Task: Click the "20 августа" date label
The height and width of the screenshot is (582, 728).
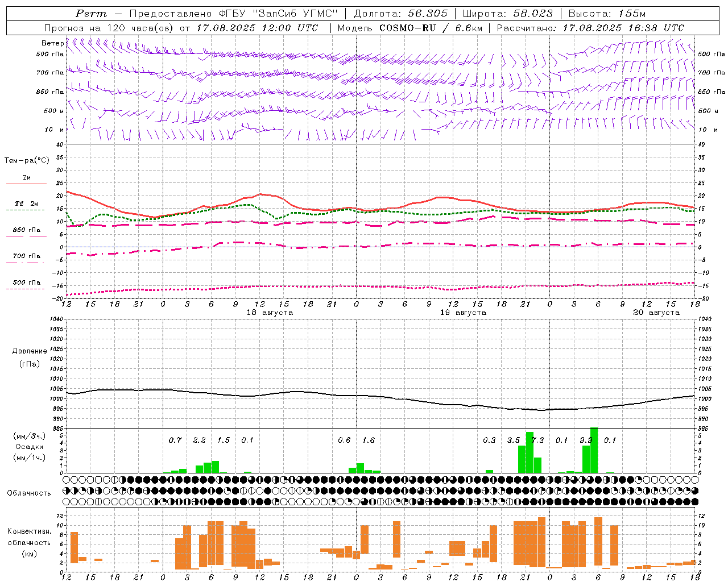Action: pyautogui.click(x=656, y=313)
